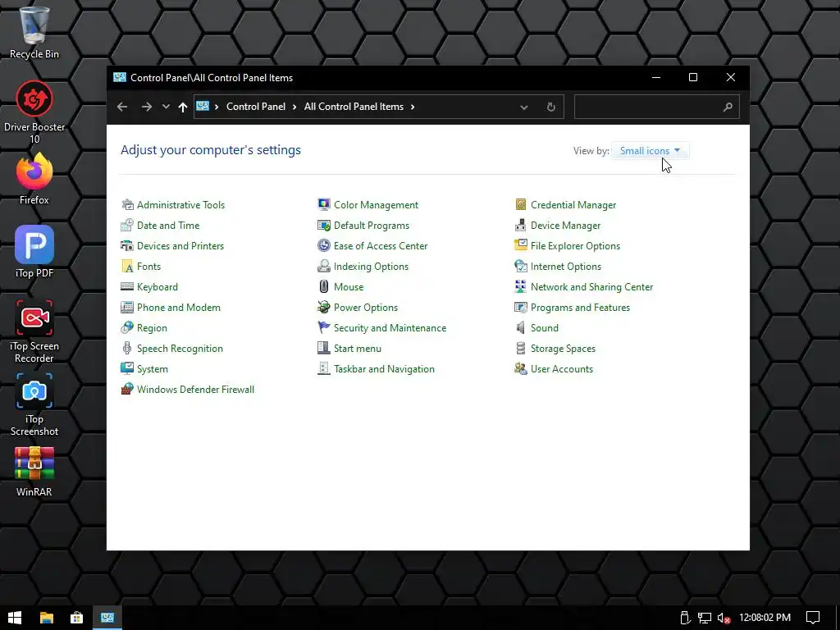Click the Storage Spaces icon
This screenshot has width=840, height=630.
[x=521, y=348]
